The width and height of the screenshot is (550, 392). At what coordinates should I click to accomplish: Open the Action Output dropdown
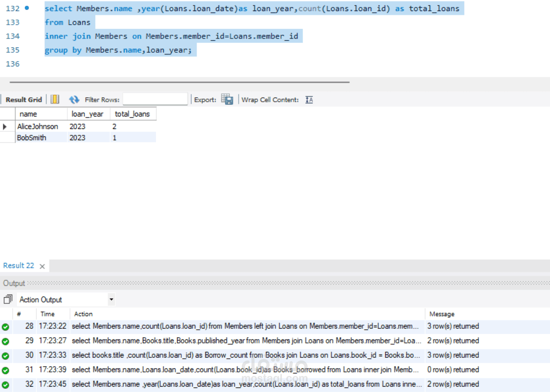click(x=111, y=299)
